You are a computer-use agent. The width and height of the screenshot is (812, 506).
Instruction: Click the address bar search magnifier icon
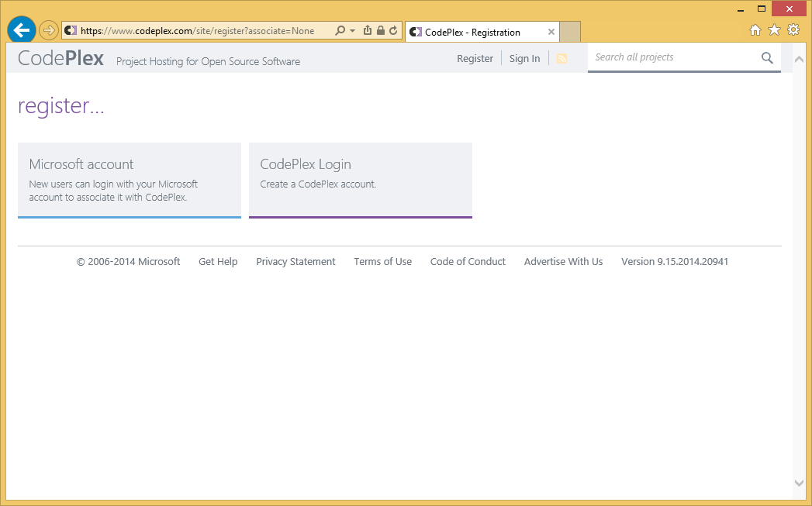point(340,30)
